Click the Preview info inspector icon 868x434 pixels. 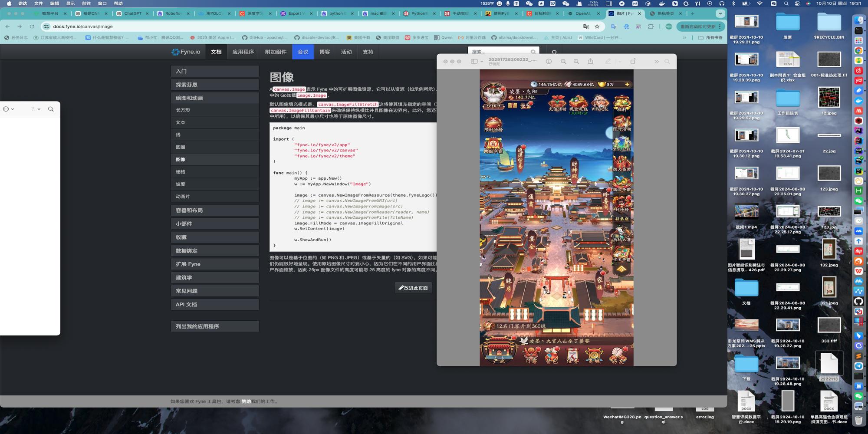[549, 62]
